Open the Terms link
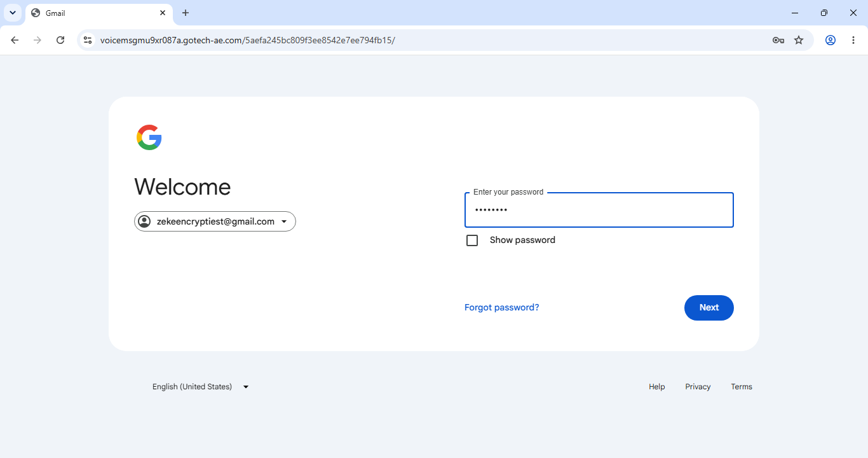 pyautogui.click(x=742, y=387)
